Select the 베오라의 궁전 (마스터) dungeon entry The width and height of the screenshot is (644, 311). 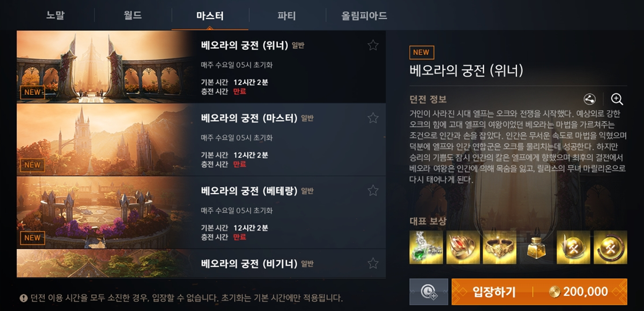201,139
